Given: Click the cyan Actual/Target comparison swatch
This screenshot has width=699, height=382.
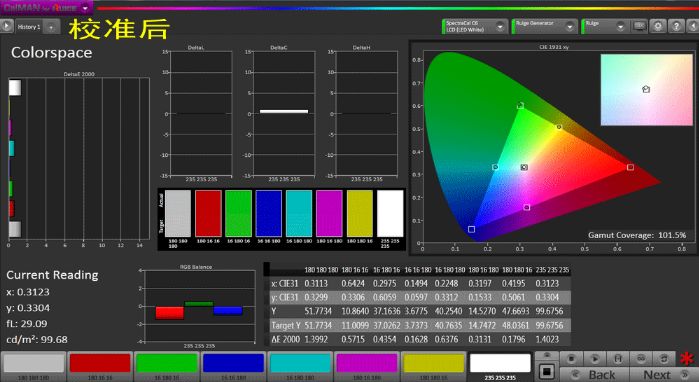Looking at the screenshot, I should tap(299, 214).
